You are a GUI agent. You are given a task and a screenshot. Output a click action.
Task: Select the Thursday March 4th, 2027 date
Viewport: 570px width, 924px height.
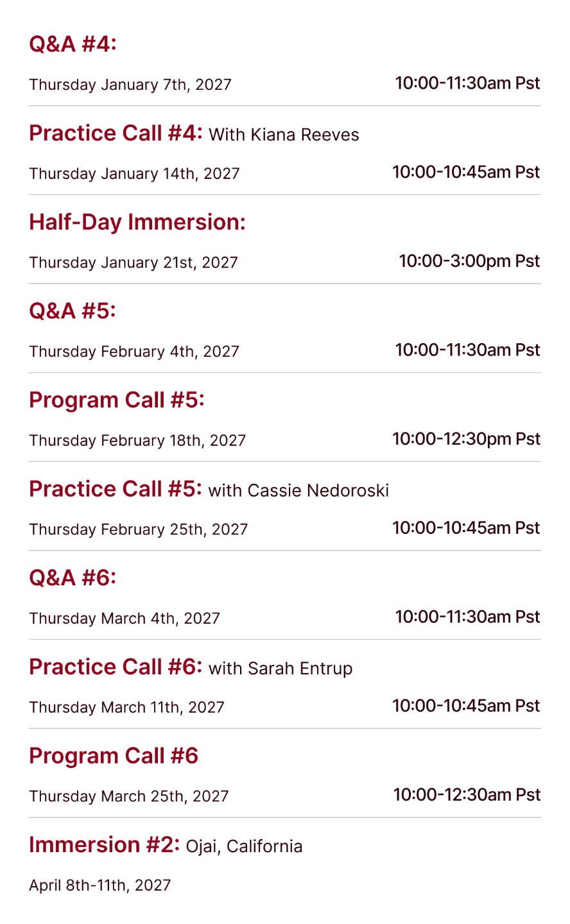(x=125, y=619)
